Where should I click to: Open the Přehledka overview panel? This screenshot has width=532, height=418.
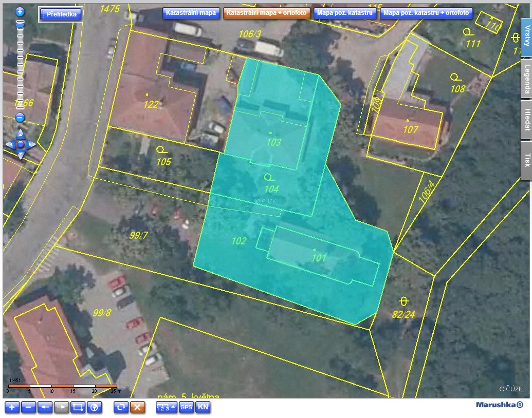(61, 14)
